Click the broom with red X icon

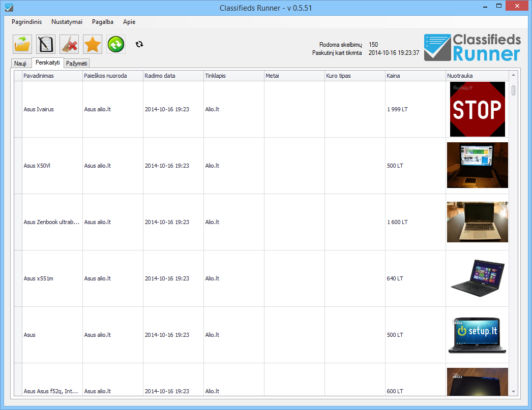(x=69, y=44)
